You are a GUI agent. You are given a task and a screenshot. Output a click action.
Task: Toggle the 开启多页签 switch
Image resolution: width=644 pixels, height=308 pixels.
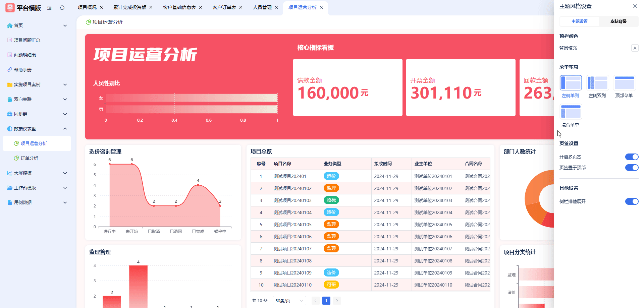click(x=632, y=157)
